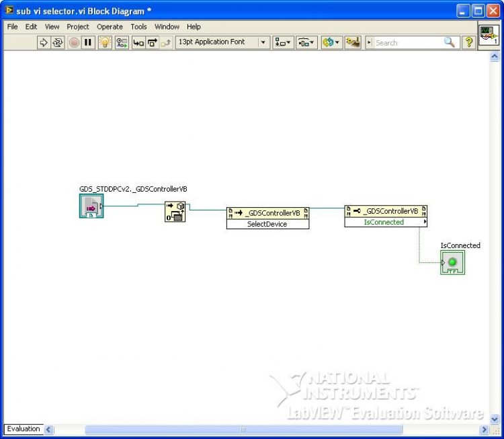This screenshot has width=504, height=439.
Task: Open the Project menu
Action: (78, 27)
